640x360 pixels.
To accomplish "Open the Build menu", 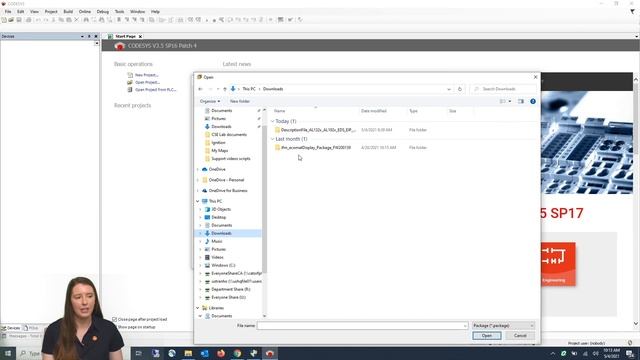I will click(x=68, y=11).
